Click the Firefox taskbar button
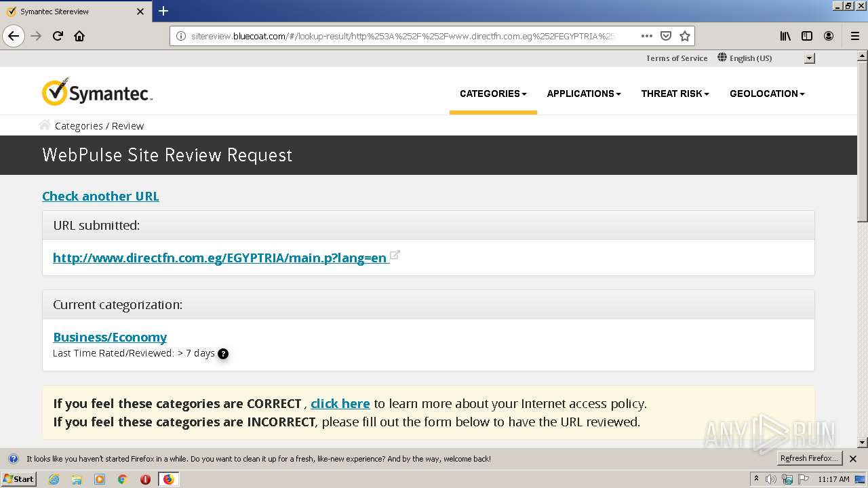This screenshot has width=868, height=488. click(x=168, y=479)
